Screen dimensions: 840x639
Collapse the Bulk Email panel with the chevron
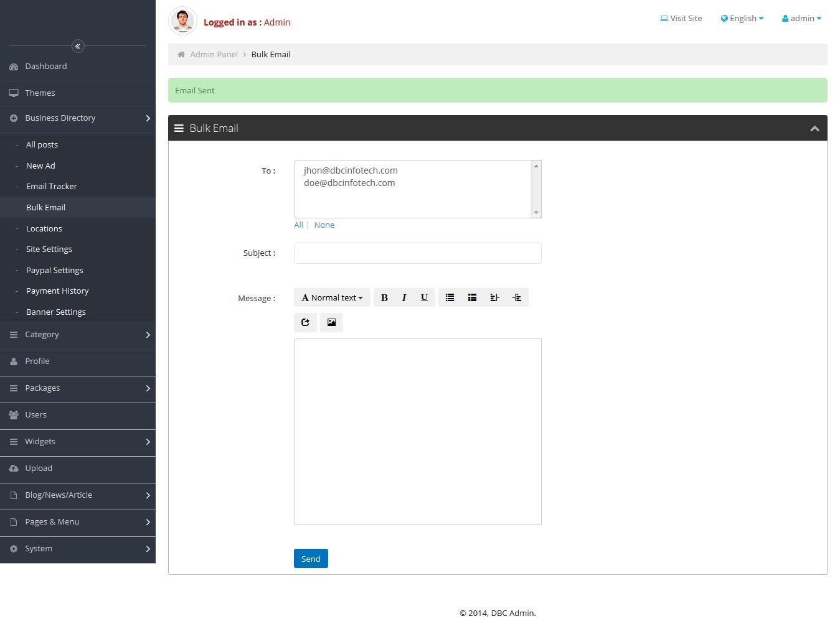point(814,129)
